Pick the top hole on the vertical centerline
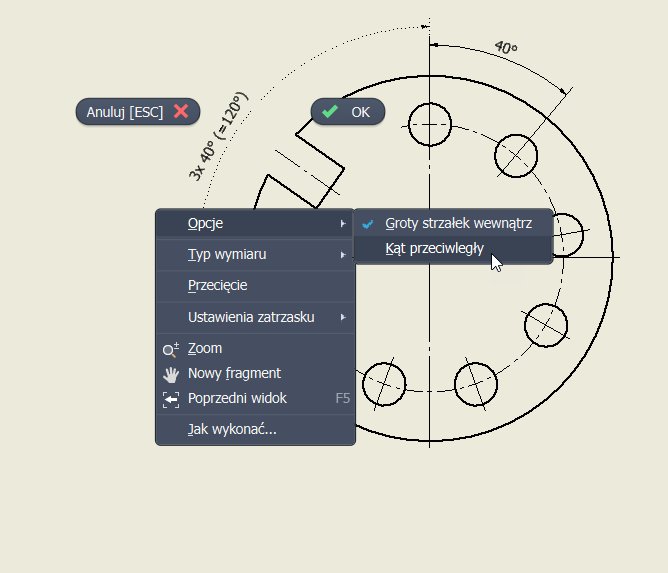This screenshot has width=668, height=573. [429, 123]
